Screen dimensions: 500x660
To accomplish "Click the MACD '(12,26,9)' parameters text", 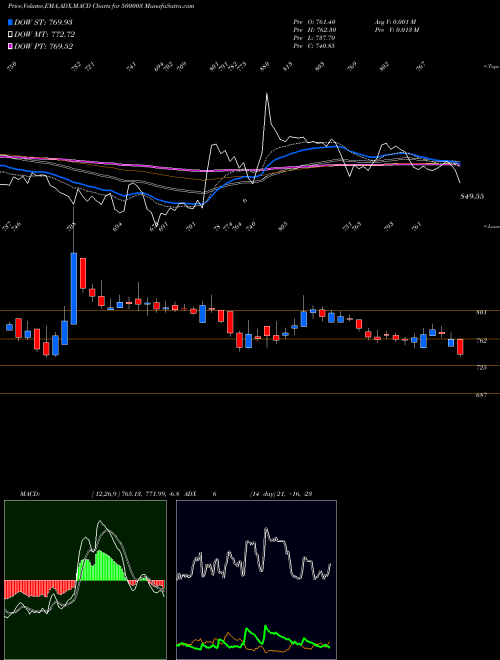I will 106,494.
